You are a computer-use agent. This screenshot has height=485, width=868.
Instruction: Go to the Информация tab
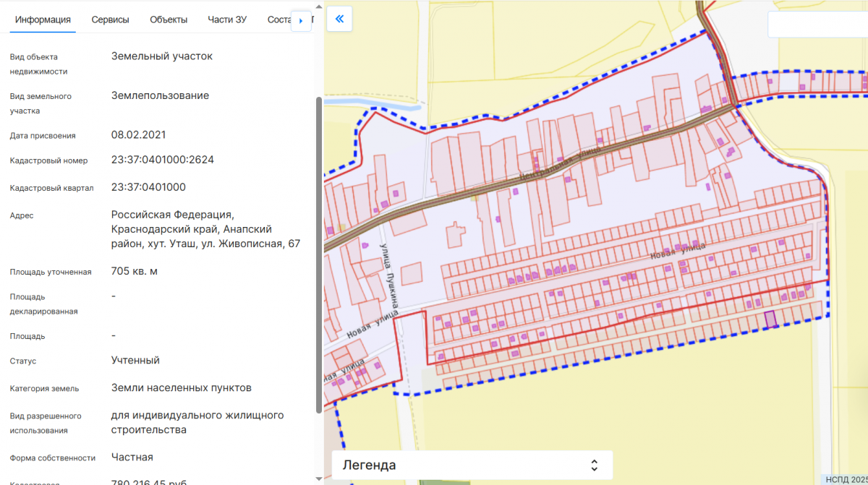(43, 20)
